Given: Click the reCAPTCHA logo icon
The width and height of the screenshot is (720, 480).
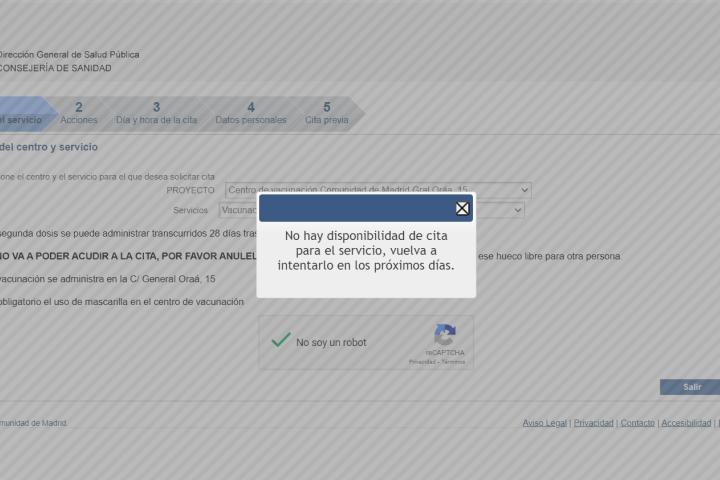Looking at the screenshot, I should click(x=445, y=335).
